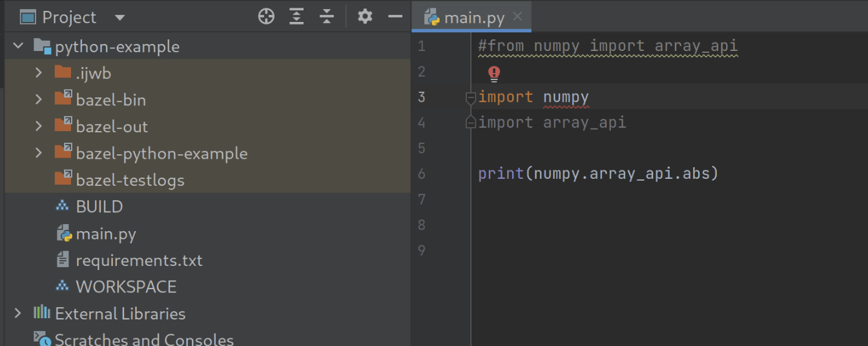
Task: Click the Collapse All toolbar icon
Action: [x=327, y=17]
